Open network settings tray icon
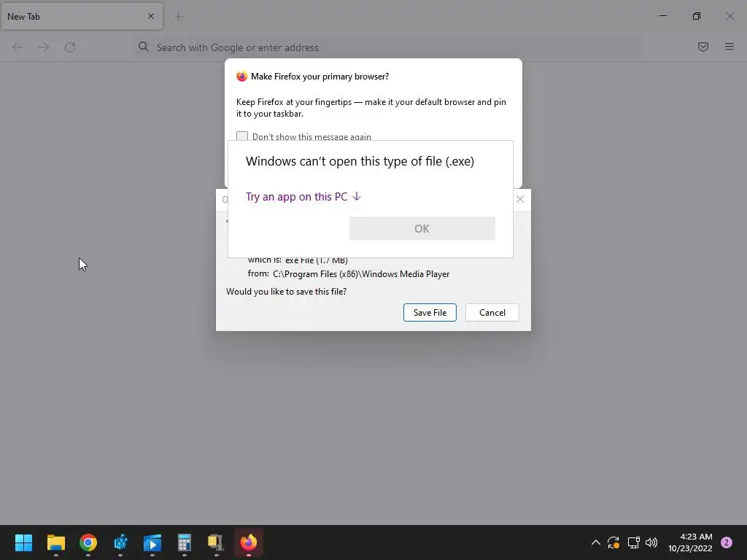Image resolution: width=747 pixels, height=560 pixels. 633,542
